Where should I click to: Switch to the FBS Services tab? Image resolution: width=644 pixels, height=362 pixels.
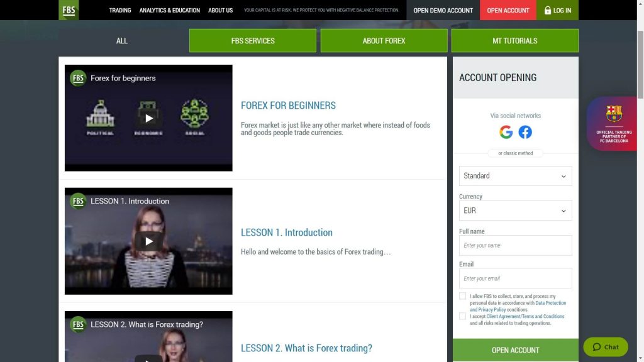(253, 41)
